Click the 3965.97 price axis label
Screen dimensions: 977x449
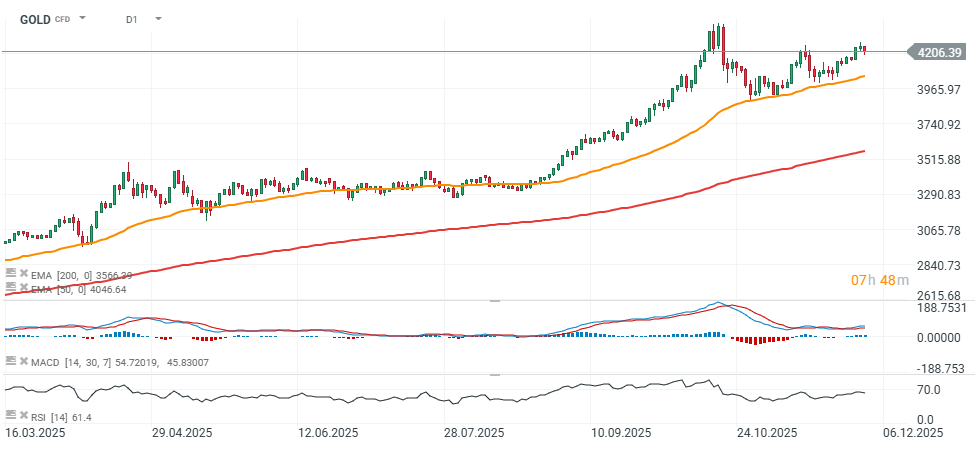pos(940,90)
